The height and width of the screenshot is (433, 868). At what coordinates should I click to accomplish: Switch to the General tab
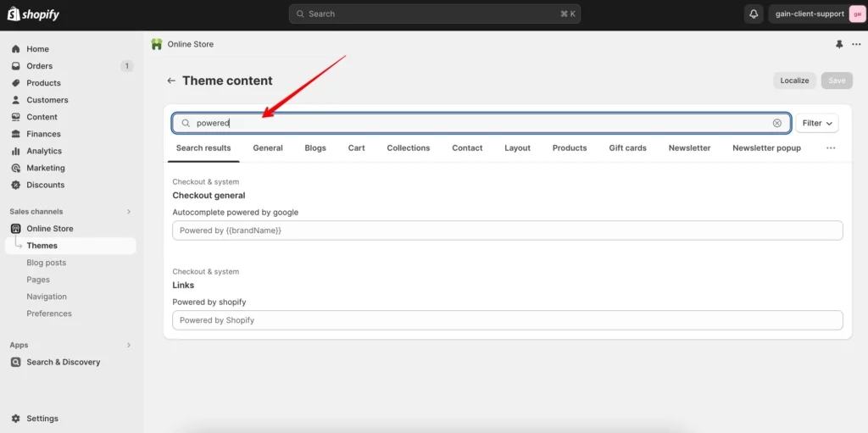[268, 147]
